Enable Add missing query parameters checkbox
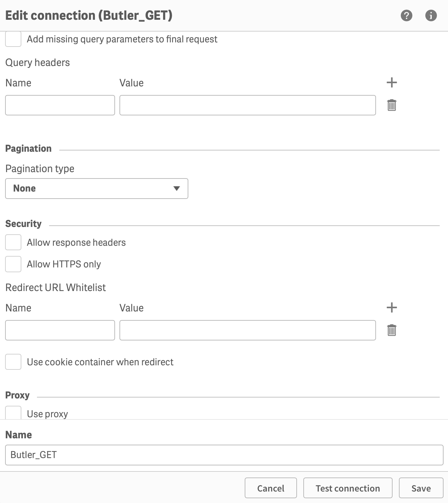This screenshot has width=448, height=503. point(13,39)
